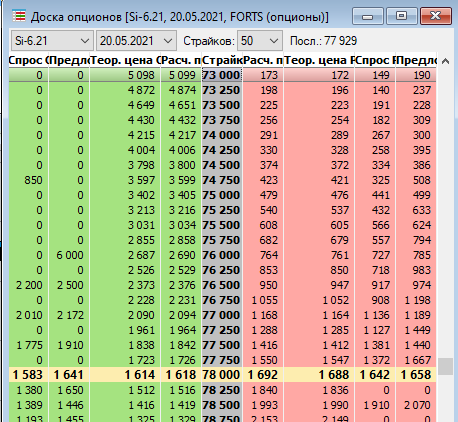Select the 78 250 strike cell

(222, 390)
